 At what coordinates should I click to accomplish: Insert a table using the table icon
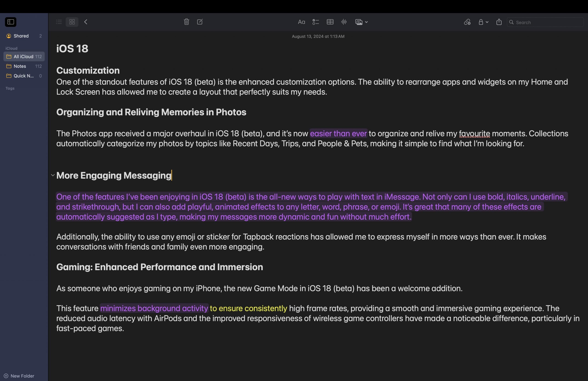click(x=330, y=22)
